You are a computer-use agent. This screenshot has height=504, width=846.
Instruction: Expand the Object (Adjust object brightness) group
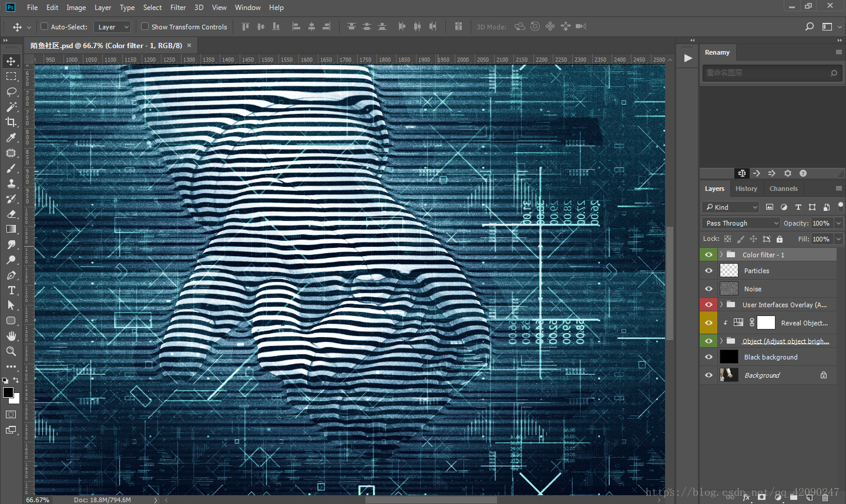pos(721,341)
